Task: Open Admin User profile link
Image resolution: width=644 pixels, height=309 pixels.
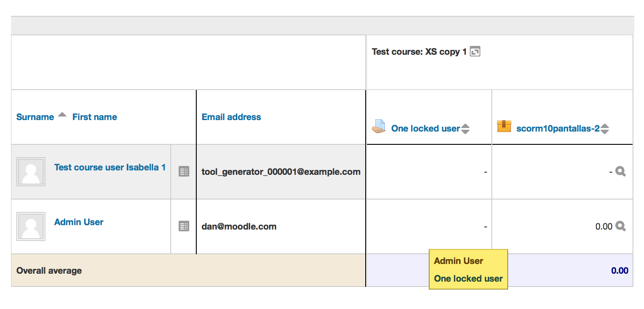Action: [79, 222]
